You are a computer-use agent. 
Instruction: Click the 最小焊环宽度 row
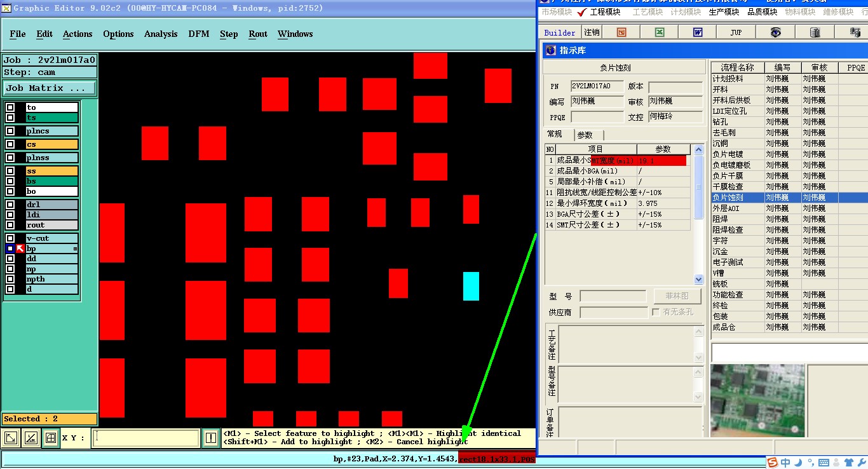click(x=617, y=203)
